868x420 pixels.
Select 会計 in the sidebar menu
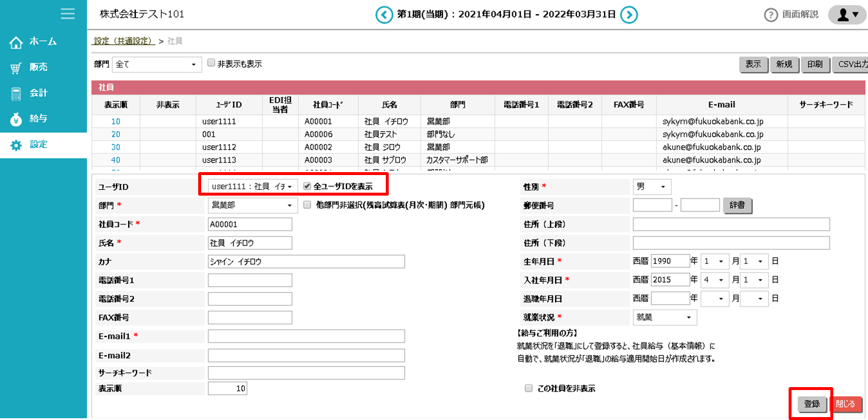pos(38,93)
